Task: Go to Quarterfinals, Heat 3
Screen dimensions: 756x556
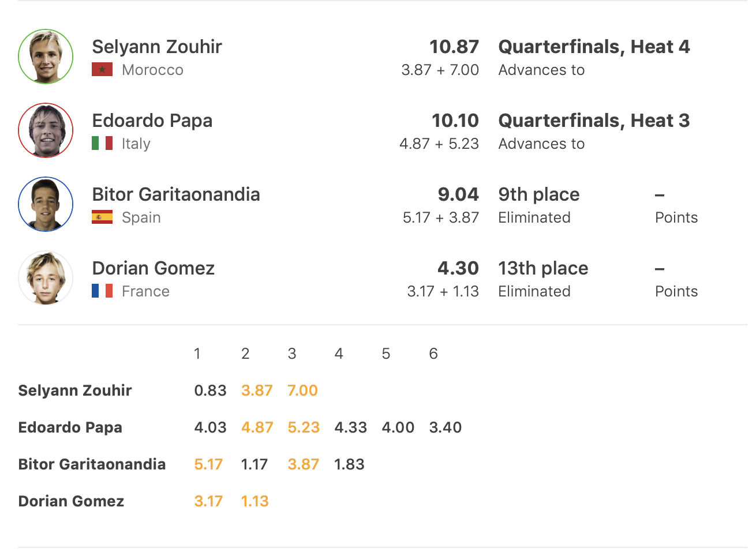Action: pyautogui.click(x=594, y=121)
